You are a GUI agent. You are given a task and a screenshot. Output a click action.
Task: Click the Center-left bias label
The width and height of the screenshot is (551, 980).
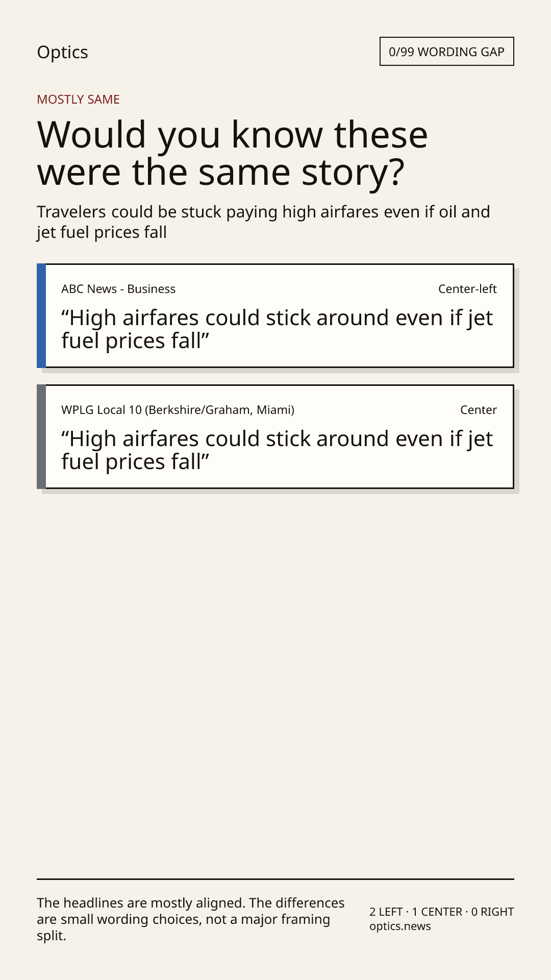pyautogui.click(x=467, y=289)
